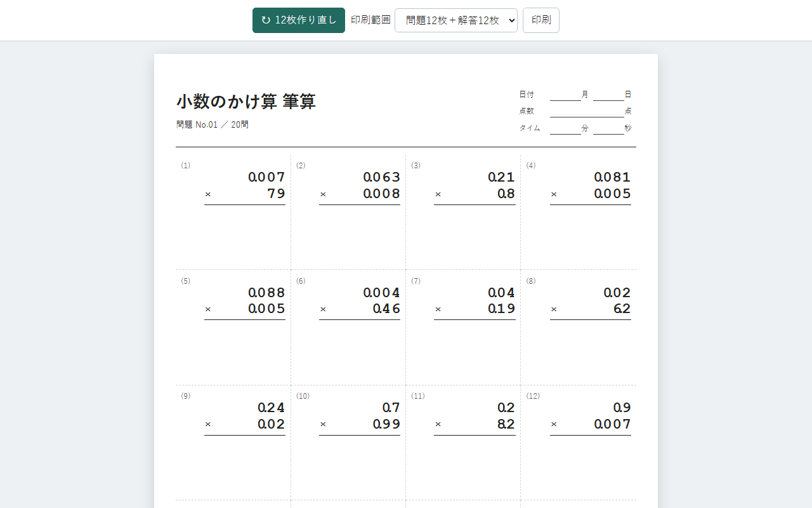Click the multiplier 0.99 in problem 10
The width and height of the screenshot is (812, 508).
[x=386, y=424]
